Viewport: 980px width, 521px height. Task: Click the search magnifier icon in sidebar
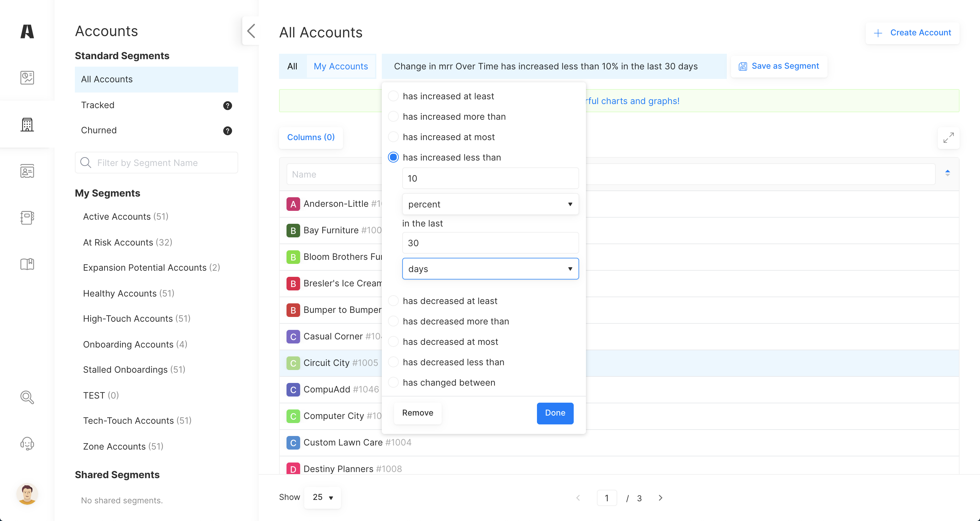point(27,397)
